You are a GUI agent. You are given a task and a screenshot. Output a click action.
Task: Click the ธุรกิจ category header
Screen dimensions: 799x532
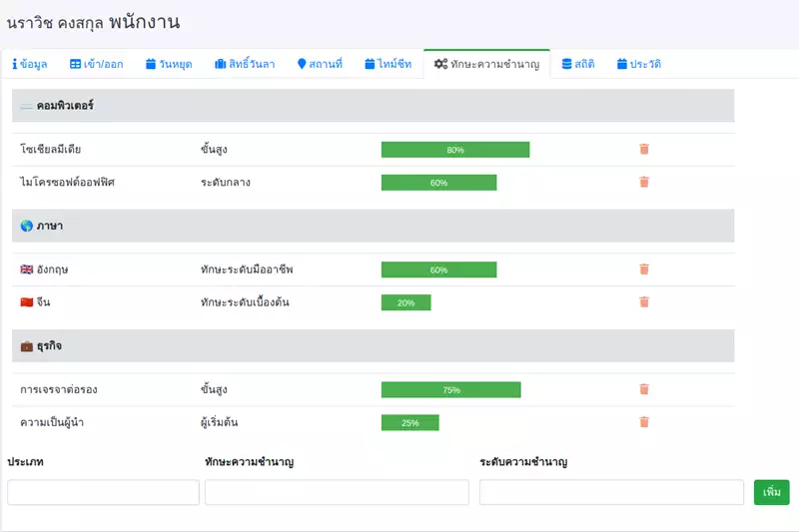pos(373,345)
